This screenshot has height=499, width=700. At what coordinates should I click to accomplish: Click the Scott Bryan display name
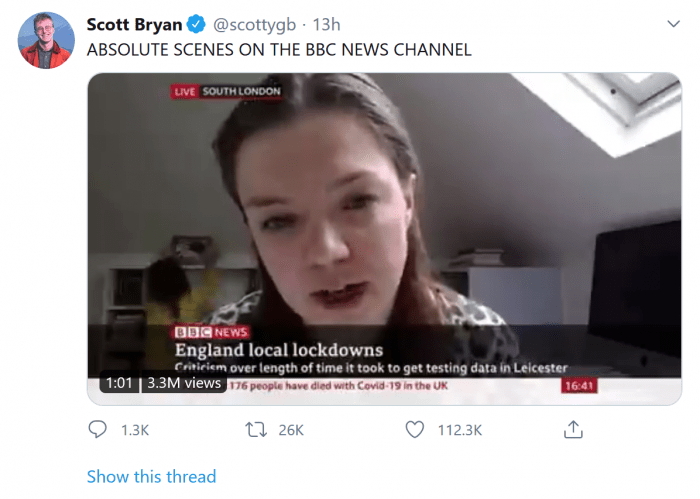(134, 25)
